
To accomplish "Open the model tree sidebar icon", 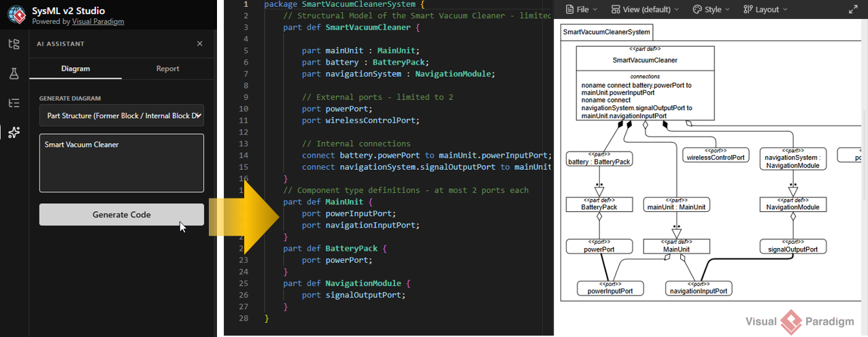I will [x=14, y=45].
